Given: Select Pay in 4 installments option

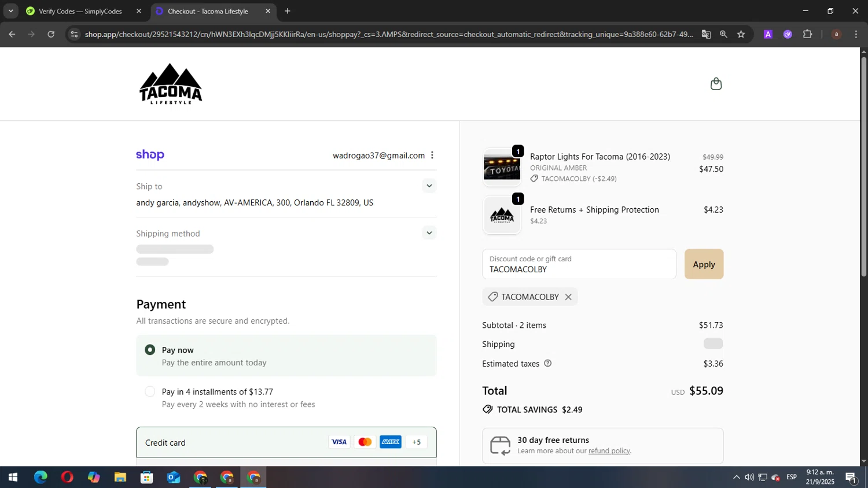Looking at the screenshot, I should click(x=150, y=391).
